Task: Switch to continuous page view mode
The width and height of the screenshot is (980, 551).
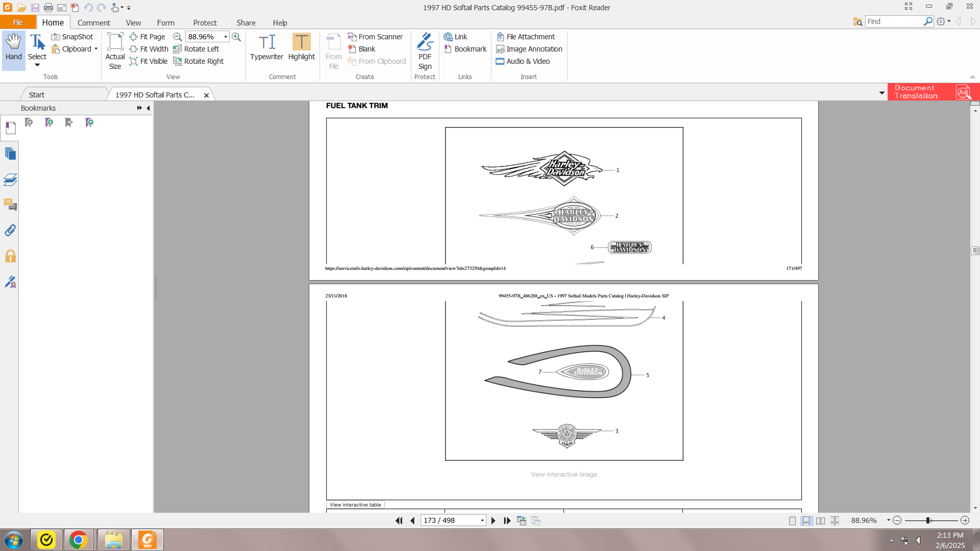Action: [806, 520]
